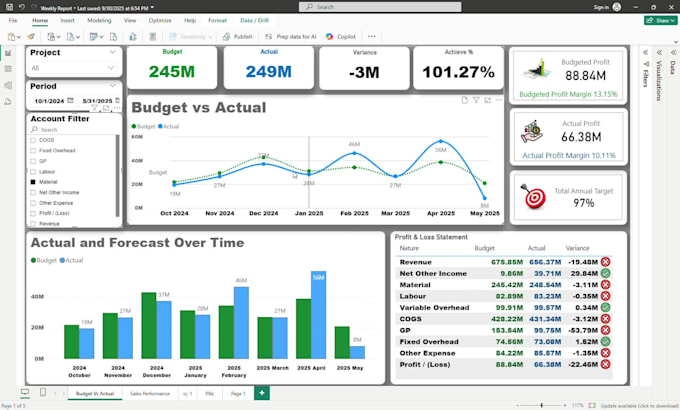This screenshot has height=410, width=680.
Task: Expand the Share button dropdown
Action: 673,20
